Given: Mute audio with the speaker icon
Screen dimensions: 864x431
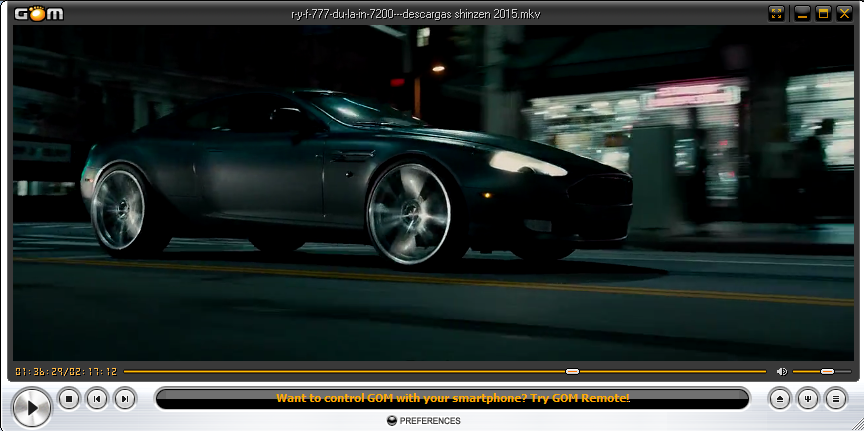Looking at the screenshot, I should [x=781, y=371].
